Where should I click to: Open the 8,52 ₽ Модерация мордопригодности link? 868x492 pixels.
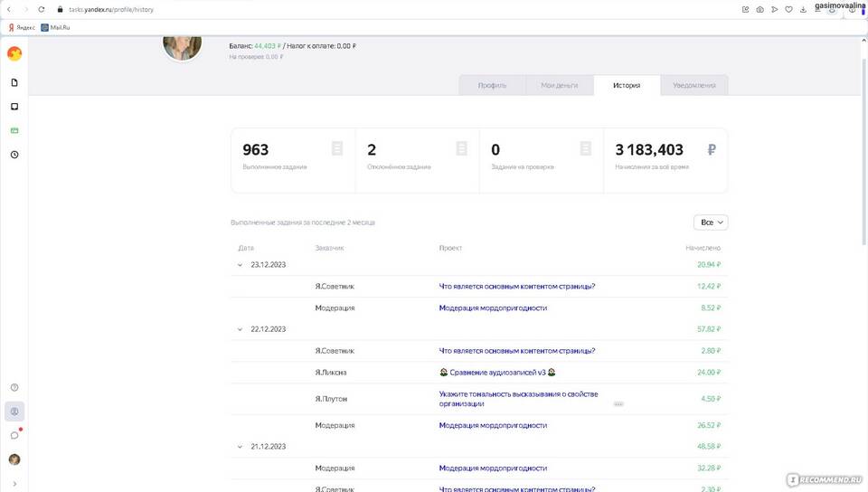(x=493, y=308)
